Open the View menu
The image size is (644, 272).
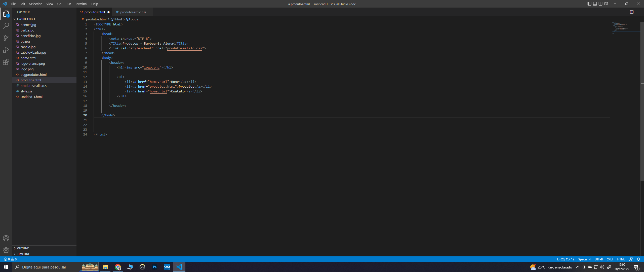pyautogui.click(x=50, y=4)
